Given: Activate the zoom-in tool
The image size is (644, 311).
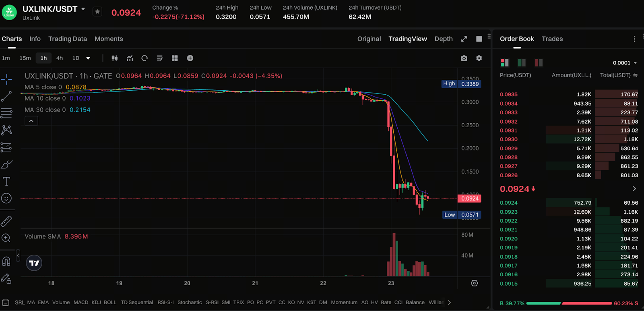Looking at the screenshot, I should click(x=6, y=238).
